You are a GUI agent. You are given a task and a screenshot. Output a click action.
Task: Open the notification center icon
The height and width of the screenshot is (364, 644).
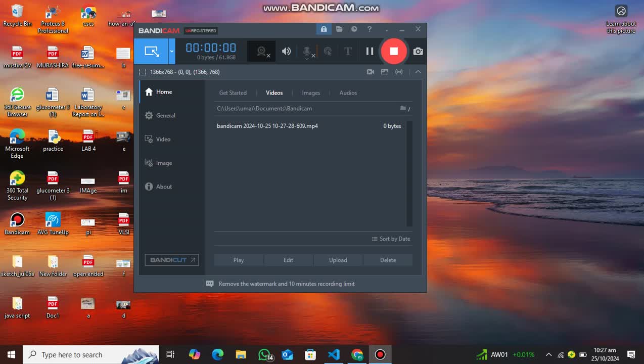[x=631, y=354]
